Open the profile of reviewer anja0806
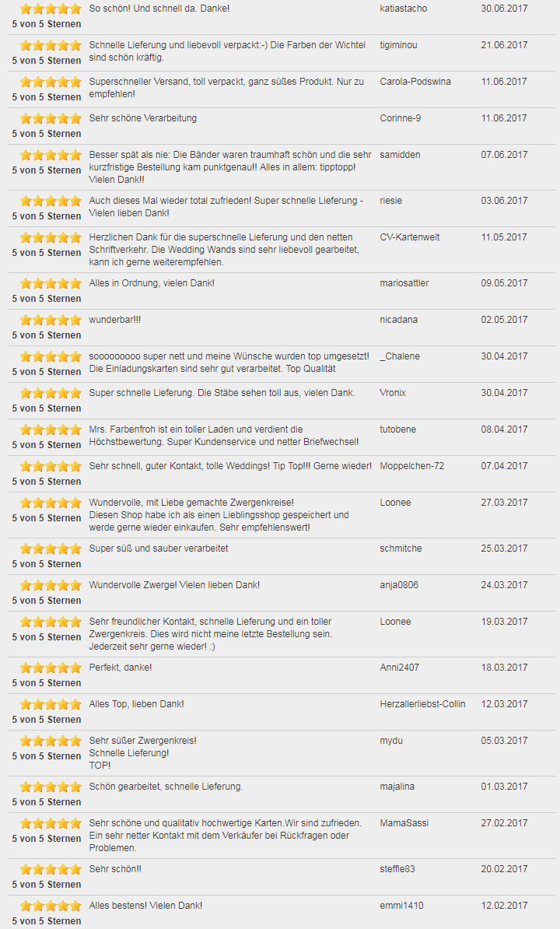Screen dimensions: 560x929 click(x=398, y=585)
